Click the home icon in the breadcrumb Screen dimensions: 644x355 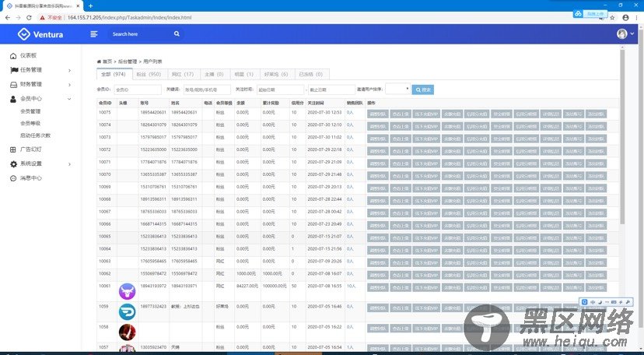tap(99, 62)
